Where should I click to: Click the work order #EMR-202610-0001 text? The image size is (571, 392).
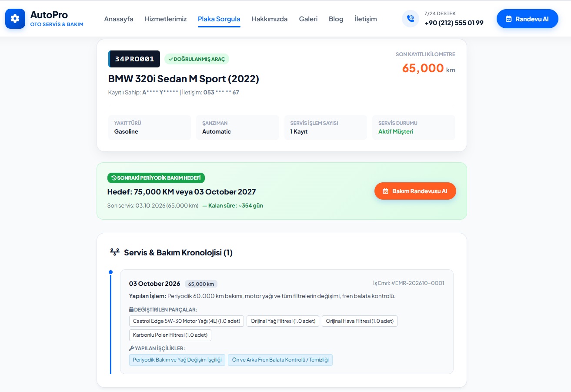409,283
